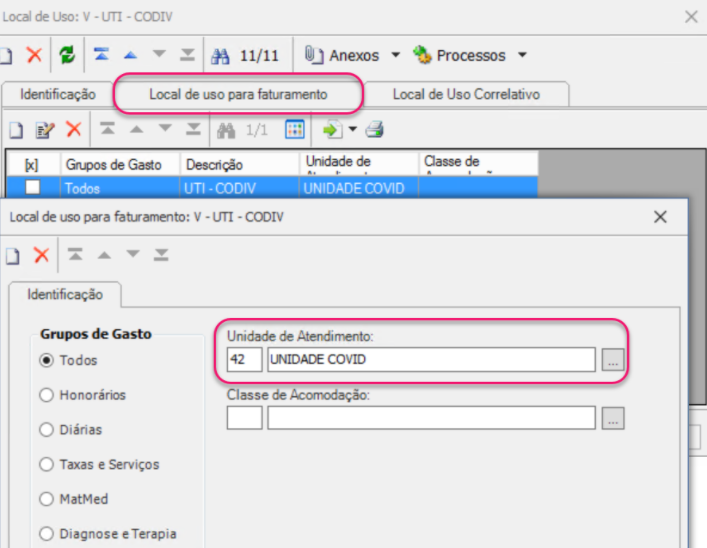Select the Taxas e Serviços radio button

(46, 464)
